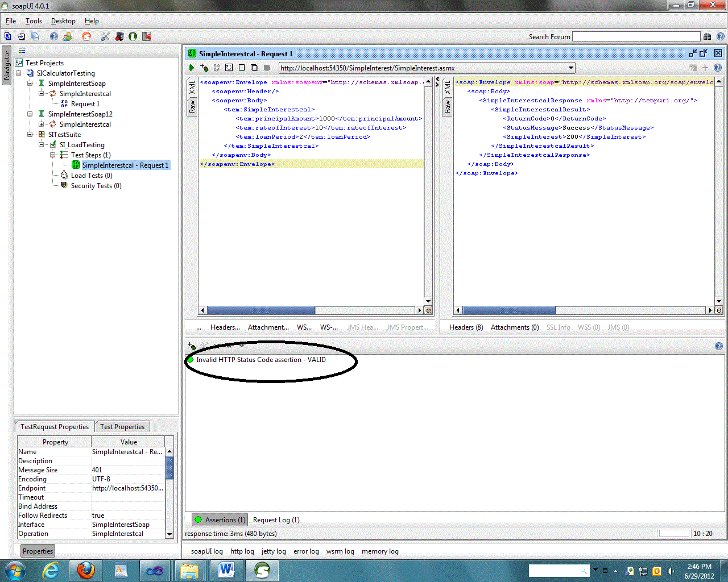Click the clone request overlapping squares icon
The height and width of the screenshot is (582, 728).
point(254,68)
